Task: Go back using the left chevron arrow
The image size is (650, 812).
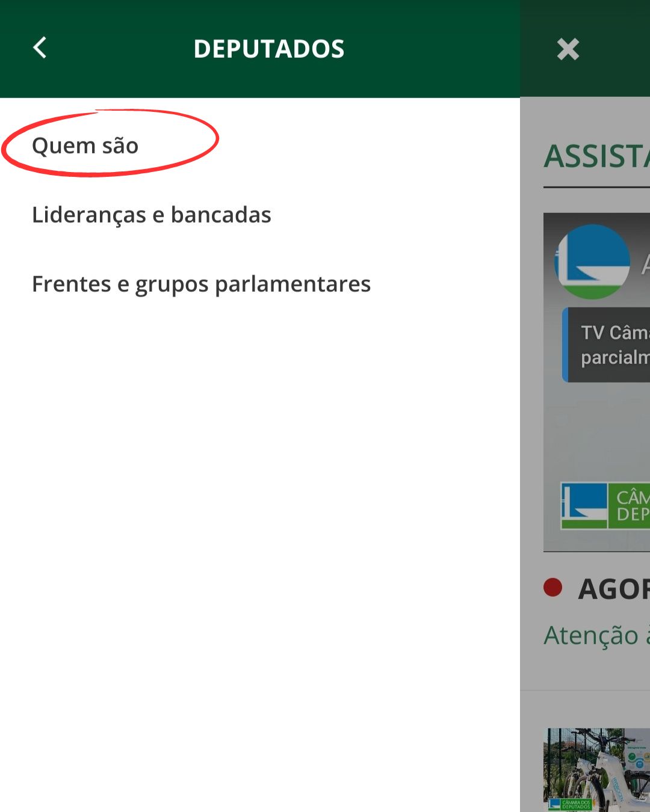Action: tap(40, 48)
